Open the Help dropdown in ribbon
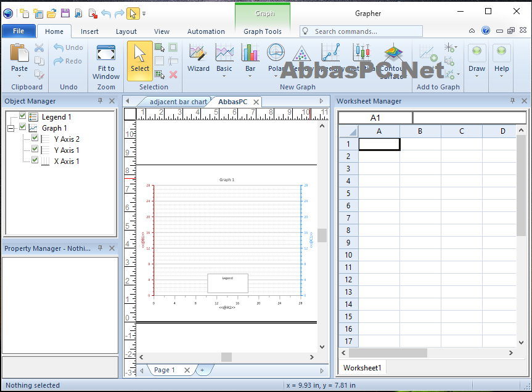The image size is (532, 392). point(501,76)
